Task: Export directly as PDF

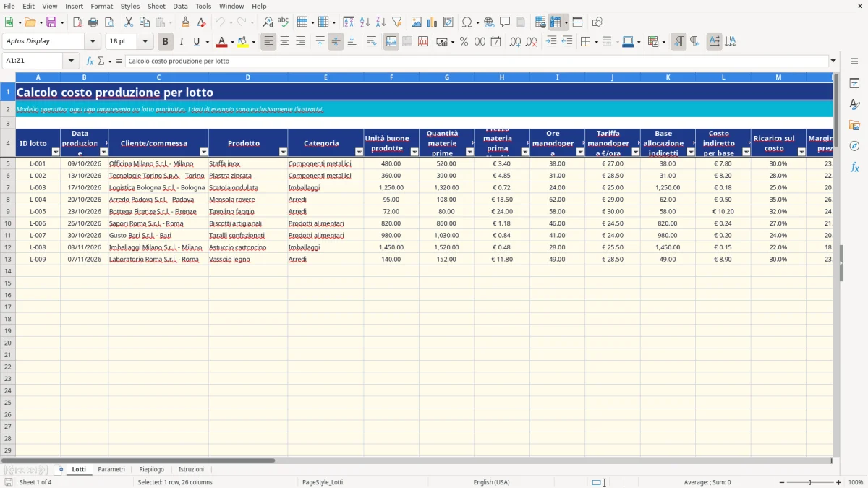Action: 77,22
